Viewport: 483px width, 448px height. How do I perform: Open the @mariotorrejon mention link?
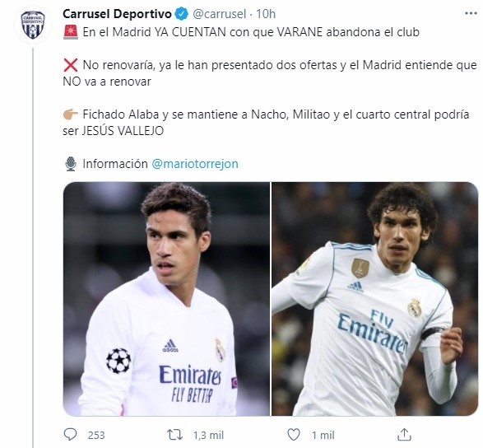[195, 164]
